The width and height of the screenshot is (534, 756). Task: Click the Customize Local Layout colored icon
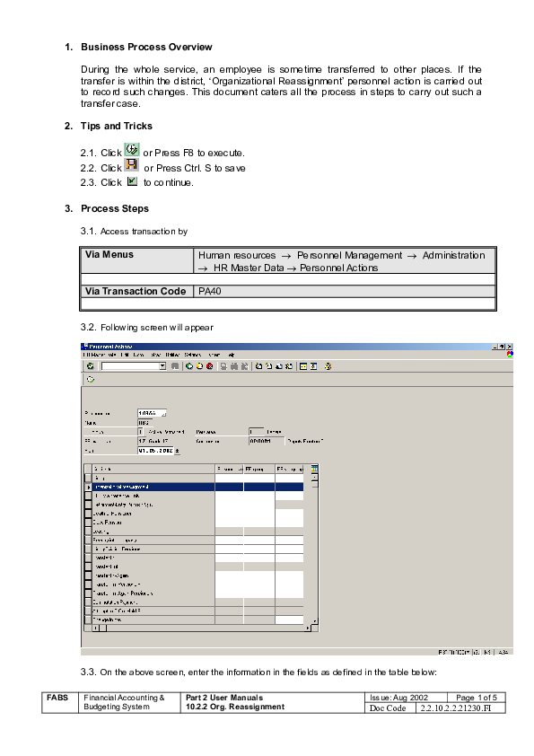[x=510, y=354]
